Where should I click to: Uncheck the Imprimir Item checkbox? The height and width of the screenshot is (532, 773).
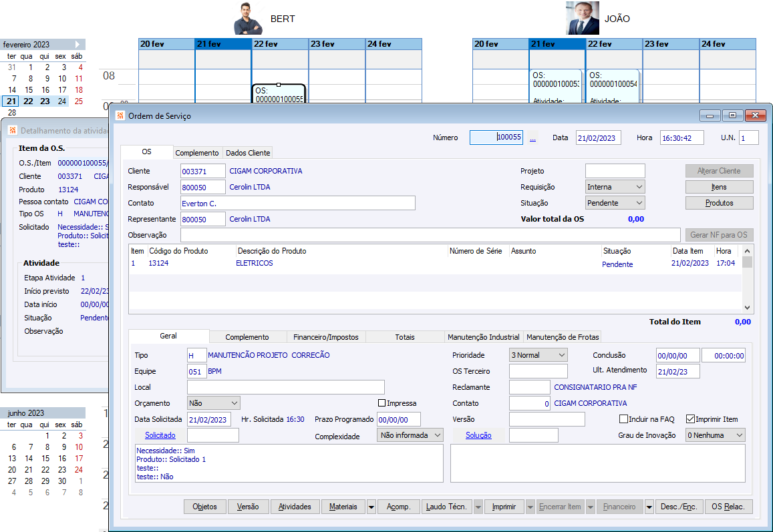(x=690, y=419)
